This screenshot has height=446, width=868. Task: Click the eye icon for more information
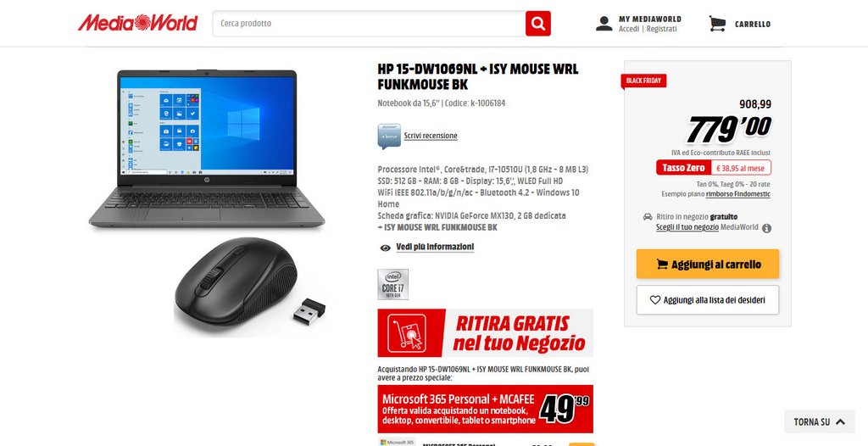[x=386, y=248]
